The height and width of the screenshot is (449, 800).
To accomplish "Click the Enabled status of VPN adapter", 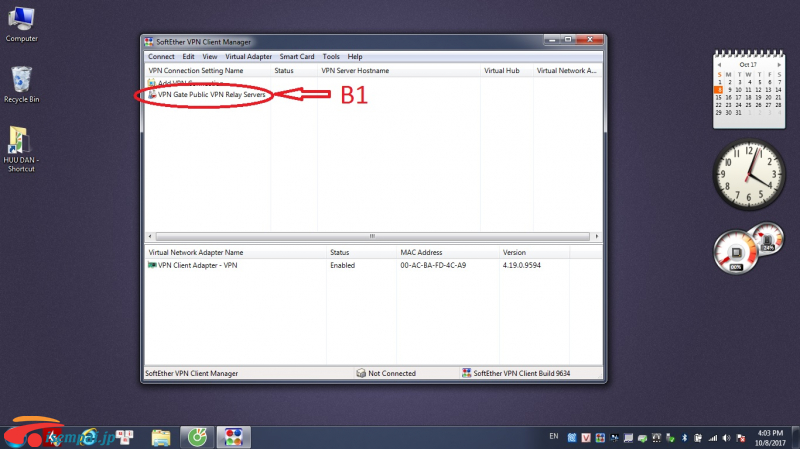I will (342, 265).
